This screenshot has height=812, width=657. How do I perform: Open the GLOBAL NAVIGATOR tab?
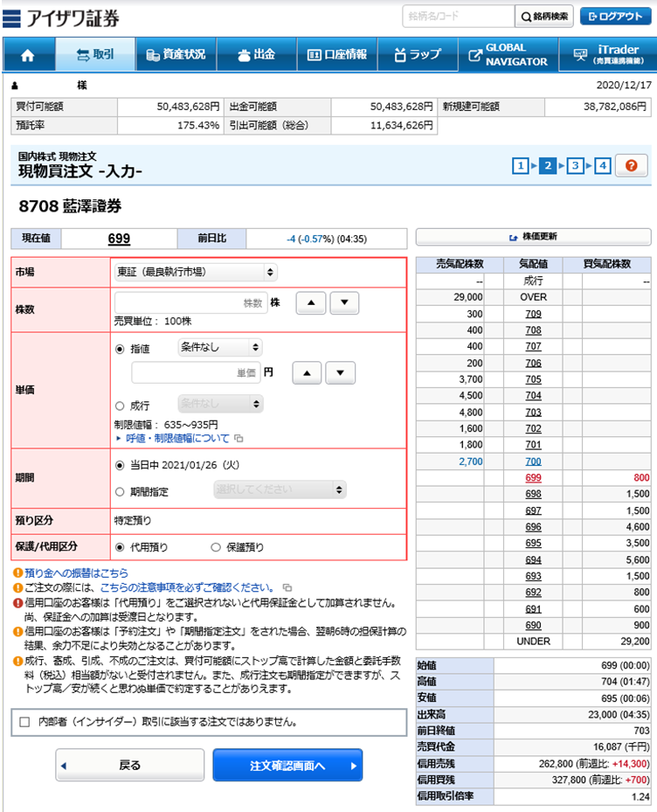pos(508,54)
